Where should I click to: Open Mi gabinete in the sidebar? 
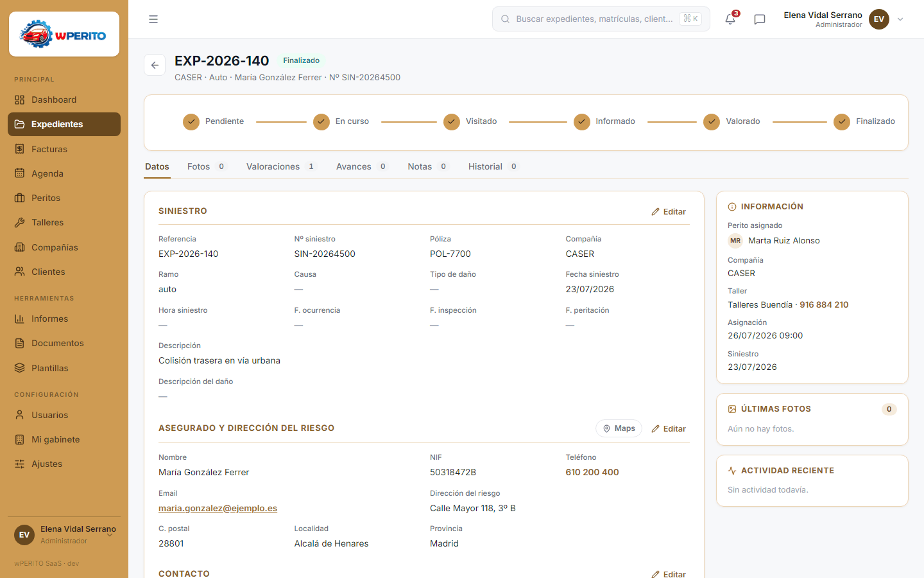pos(64,439)
